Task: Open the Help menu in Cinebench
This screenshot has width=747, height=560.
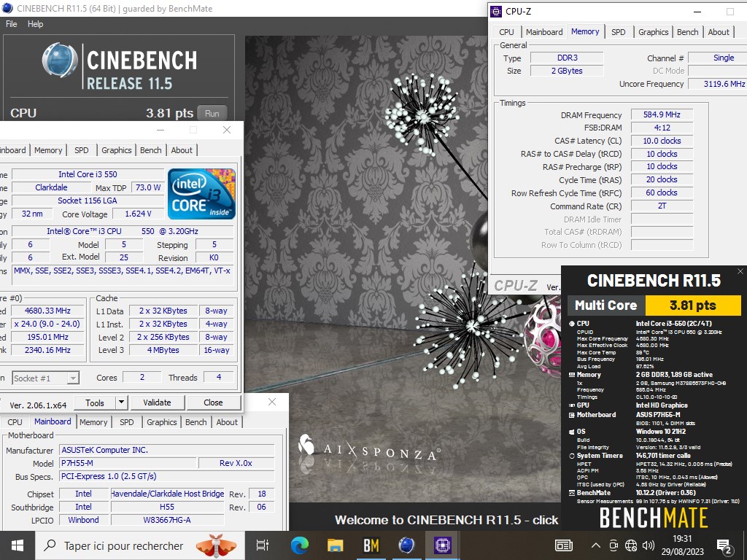Action: tap(35, 24)
